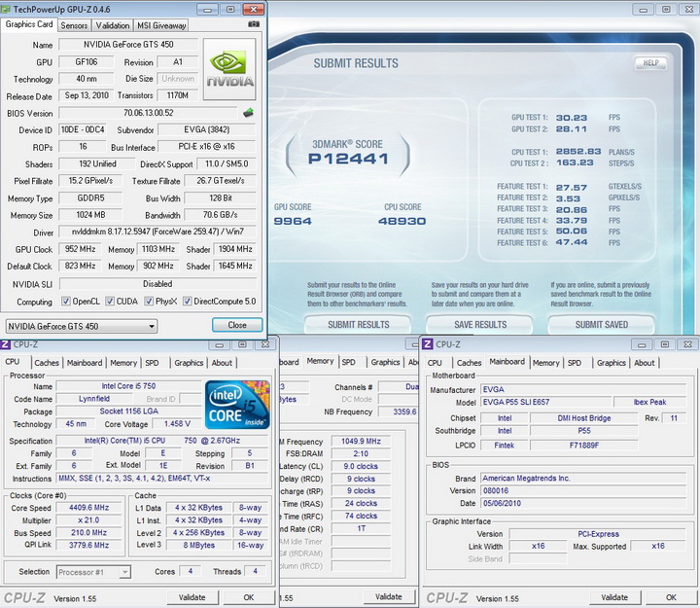Click the Multiplier value x 21.0
The height and width of the screenshot is (608, 700).
[x=89, y=520]
